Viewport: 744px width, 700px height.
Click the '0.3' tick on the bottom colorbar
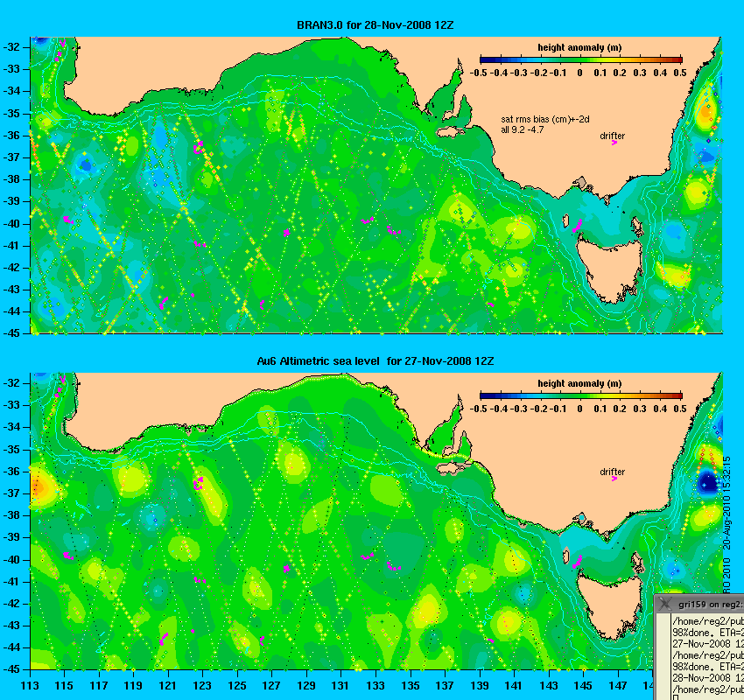pos(640,409)
